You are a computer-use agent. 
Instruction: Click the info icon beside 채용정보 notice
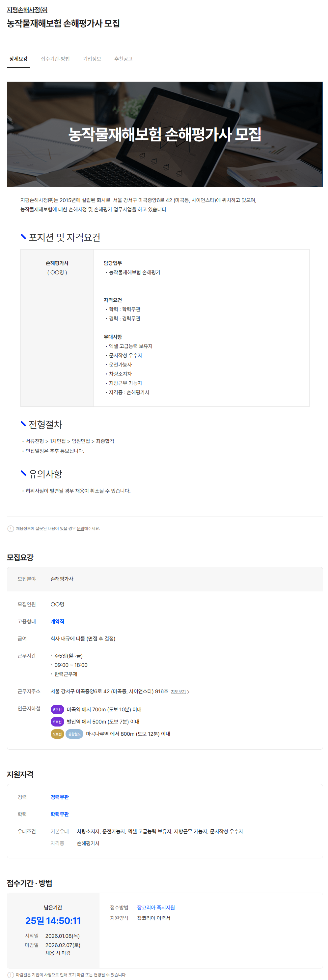(x=11, y=529)
